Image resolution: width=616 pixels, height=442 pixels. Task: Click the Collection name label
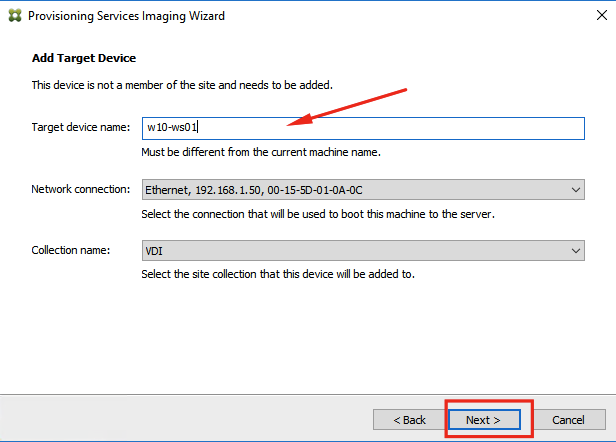point(71,250)
